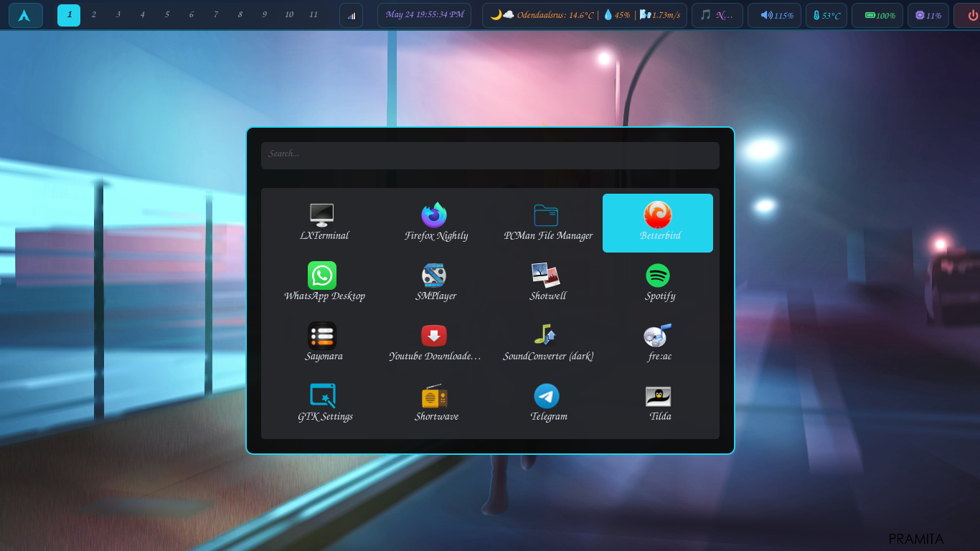Click the battery 100% indicator

(x=877, y=15)
